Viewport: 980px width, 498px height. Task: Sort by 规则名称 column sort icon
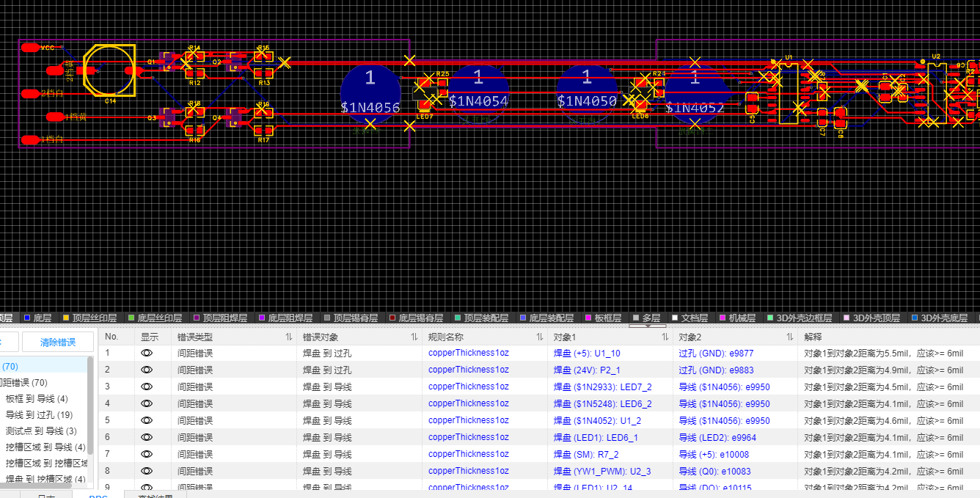click(540, 337)
